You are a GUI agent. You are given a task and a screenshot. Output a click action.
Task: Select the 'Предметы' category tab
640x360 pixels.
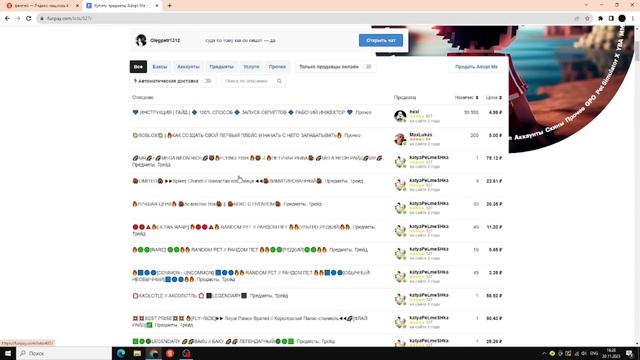click(x=221, y=67)
